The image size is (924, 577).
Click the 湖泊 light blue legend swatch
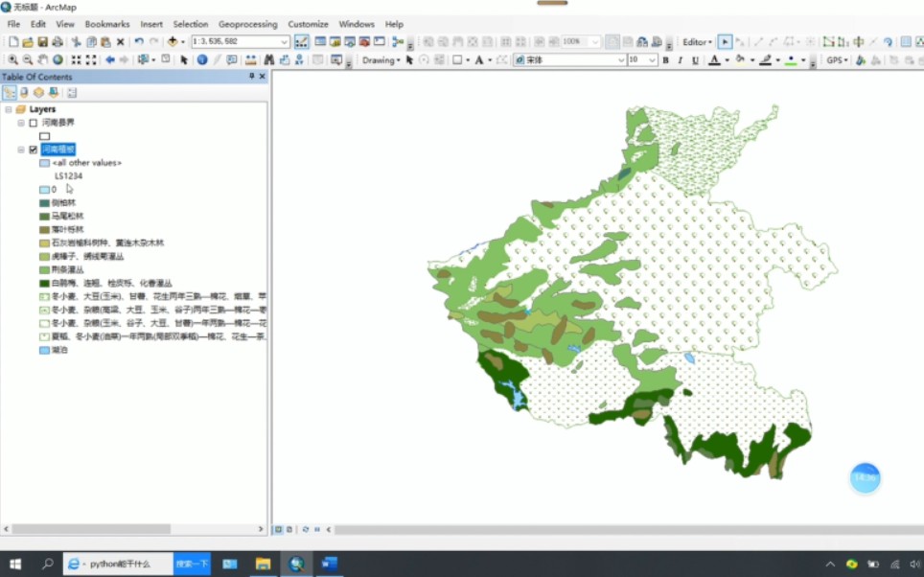(44, 350)
